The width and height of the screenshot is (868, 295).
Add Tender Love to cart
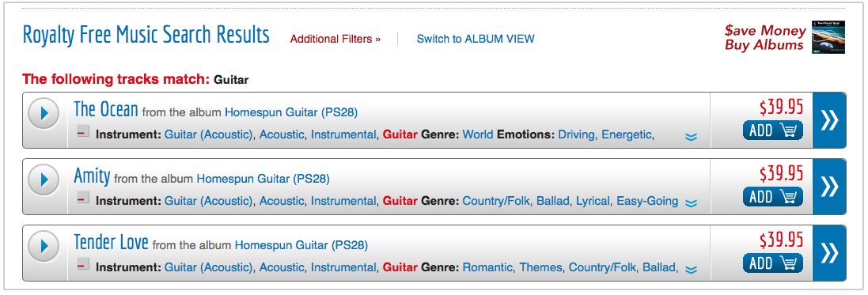[x=773, y=263]
